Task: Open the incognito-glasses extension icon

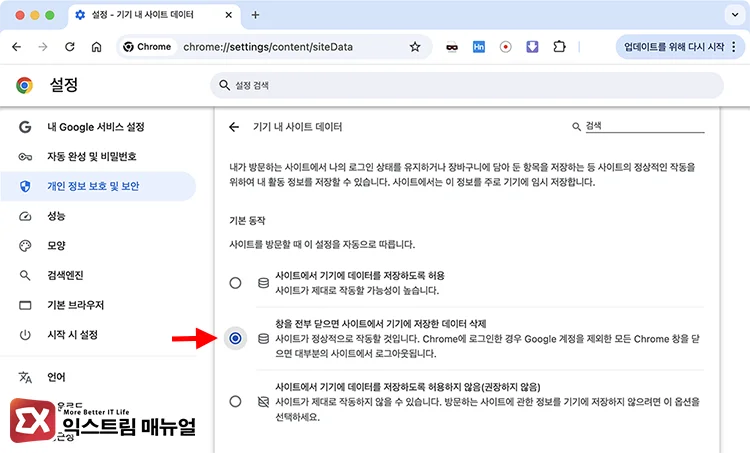Action: pyautogui.click(x=452, y=47)
